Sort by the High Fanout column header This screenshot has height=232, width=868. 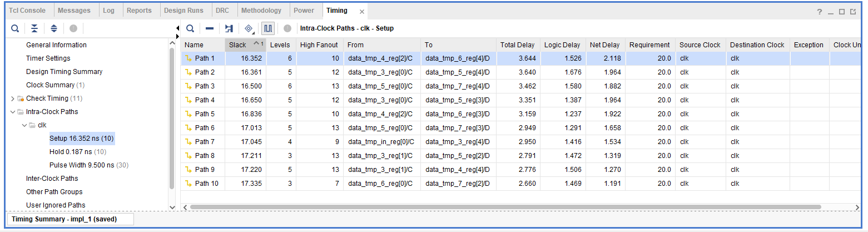click(320, 45)
